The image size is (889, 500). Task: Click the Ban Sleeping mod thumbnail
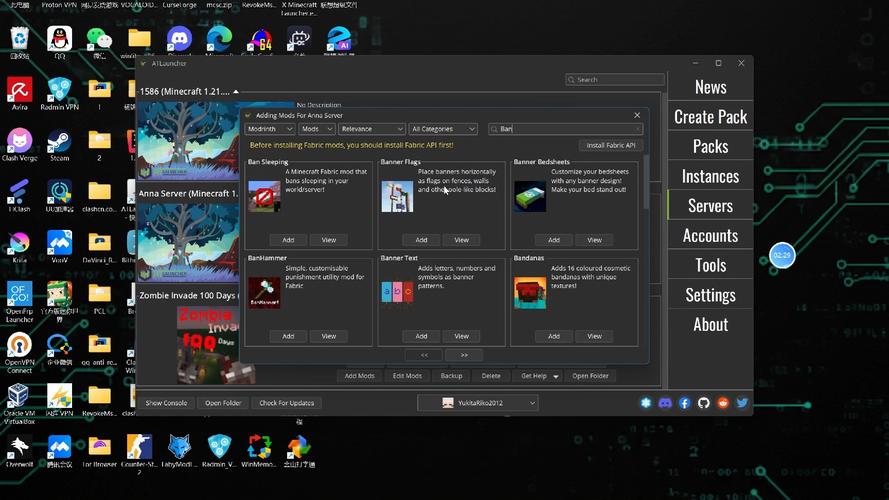pyautogui.click(x=264, y=196)
